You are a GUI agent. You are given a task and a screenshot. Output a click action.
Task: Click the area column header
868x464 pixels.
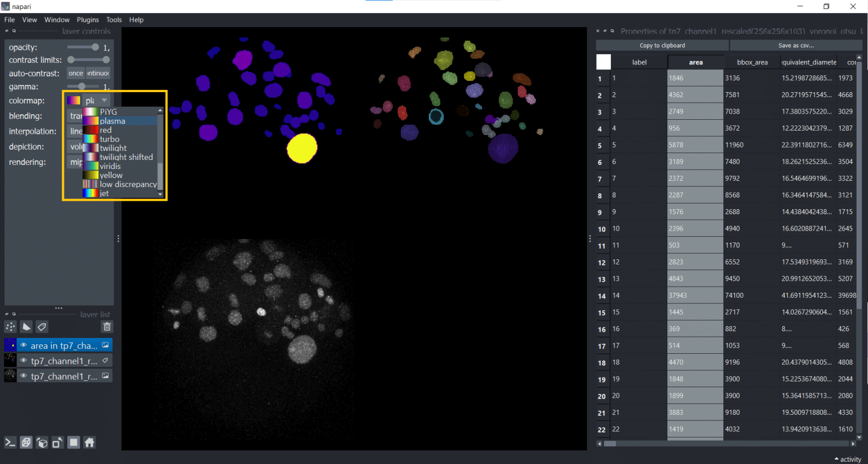[x=696, y=62]
